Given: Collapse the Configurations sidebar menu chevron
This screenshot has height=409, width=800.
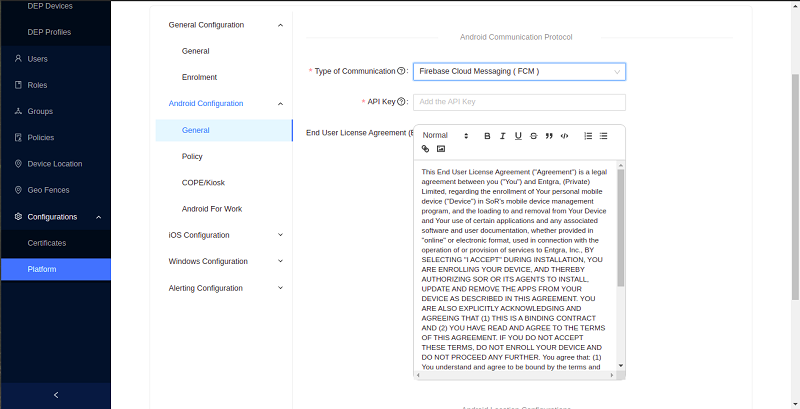Looking at the screenshot, I should pos(98,217).
